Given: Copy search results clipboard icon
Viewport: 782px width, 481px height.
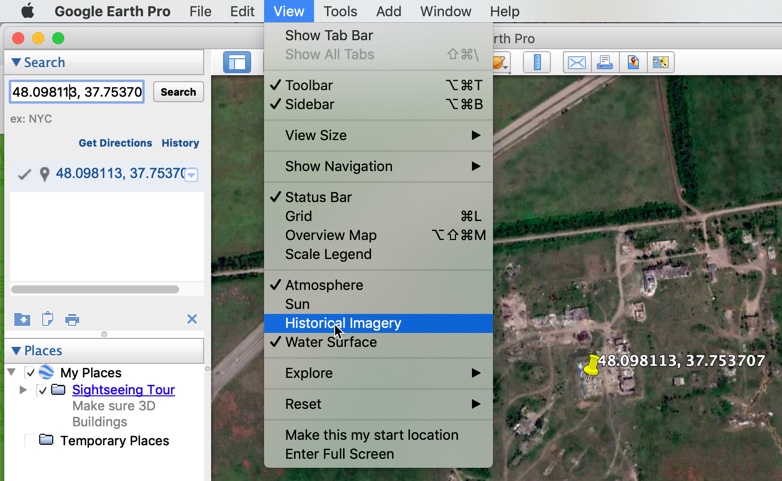Looking at the screenshot, I should [x=47, y=319].
